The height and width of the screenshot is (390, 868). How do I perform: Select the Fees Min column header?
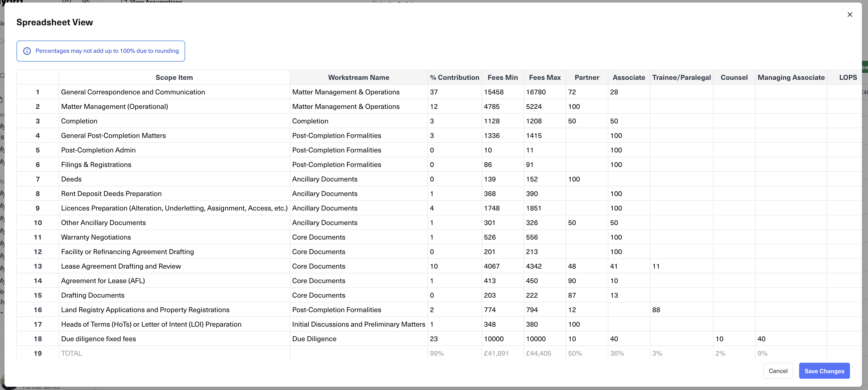click(503, 77)
